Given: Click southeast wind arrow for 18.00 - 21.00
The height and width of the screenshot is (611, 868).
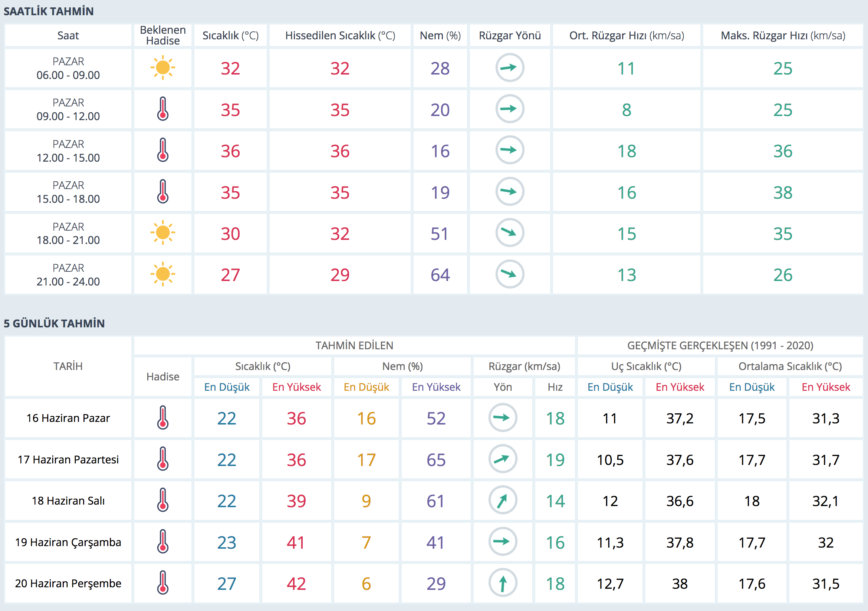Looking at the screenshot, I should (510, 233).
